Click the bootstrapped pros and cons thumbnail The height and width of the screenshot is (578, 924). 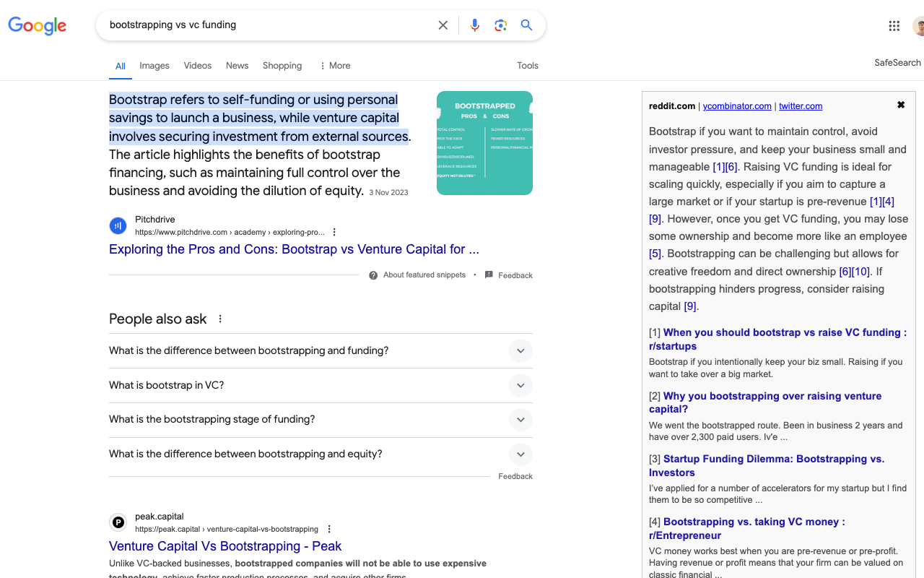tap(484, 142)
